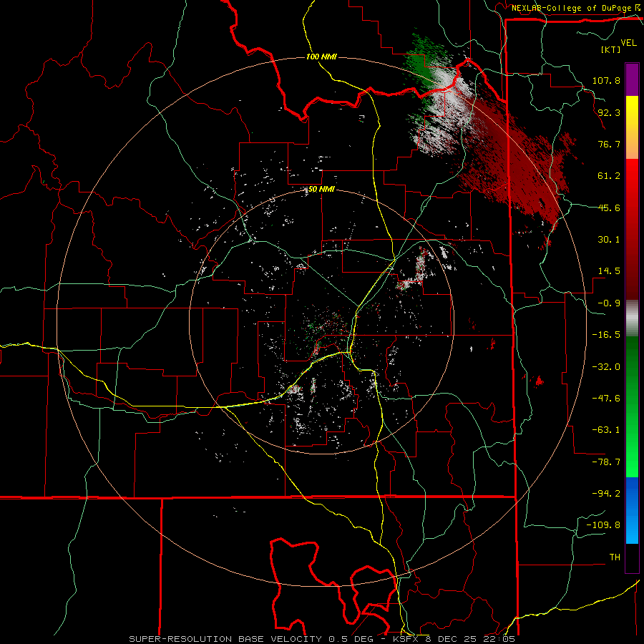This screenshot has height=644, width=644.
Task: Click the 76.7 legend value
Action: click(x=609, y=144)
